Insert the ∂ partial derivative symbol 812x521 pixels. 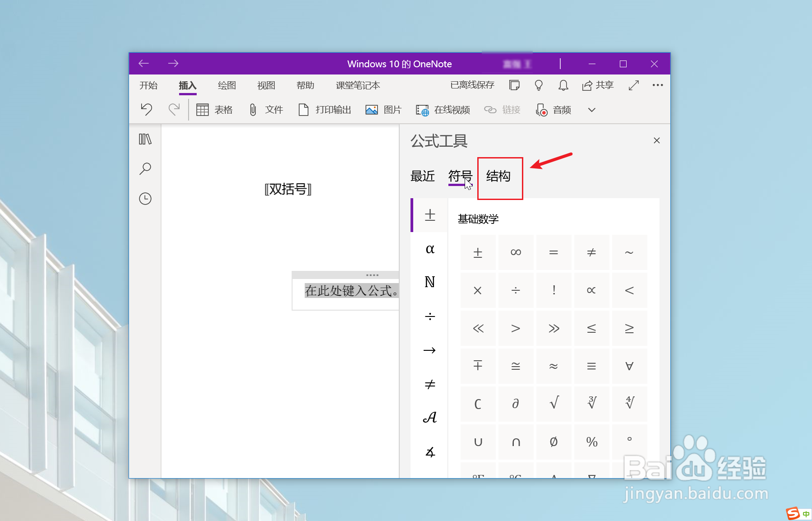[x=516, y=404]
